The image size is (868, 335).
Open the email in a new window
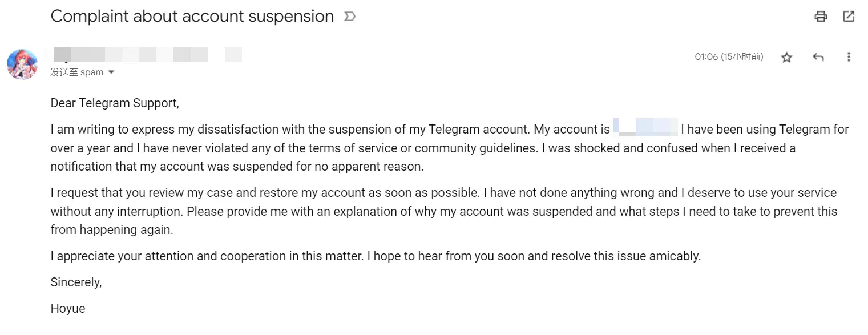(x=849, y=17)
